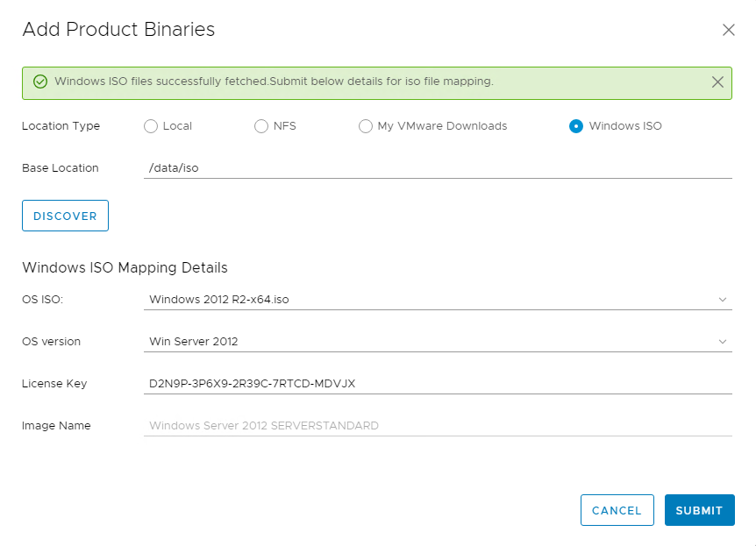Image resolution: width=756 pixels, height=546 pixels.
Task: Click the Add Product Binaries title
Action: click(x=118, y=30)
